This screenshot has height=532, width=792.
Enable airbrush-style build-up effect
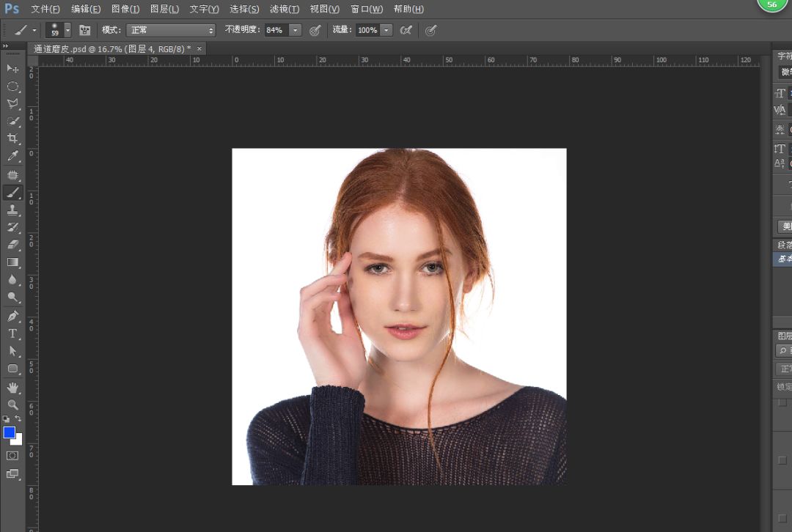[406, 30]
